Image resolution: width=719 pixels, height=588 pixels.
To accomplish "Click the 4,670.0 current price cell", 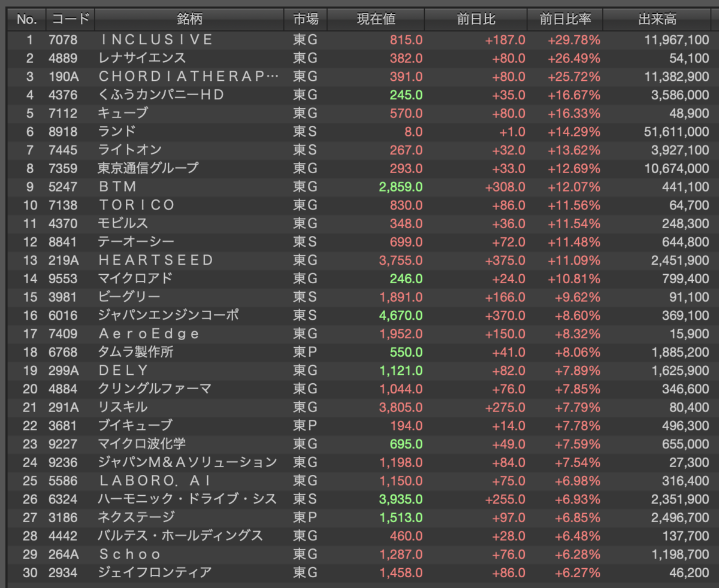I will point(401,316).
